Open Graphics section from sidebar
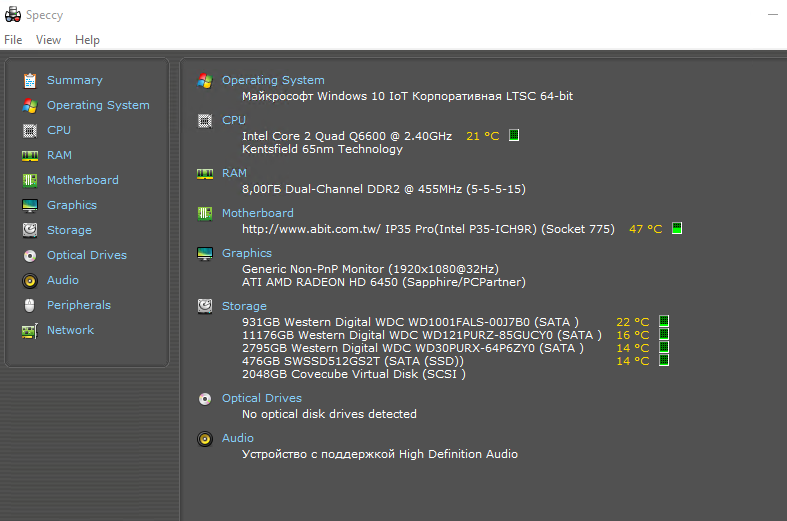The width and height of the screenshot is (787, 521). point(72,205)
